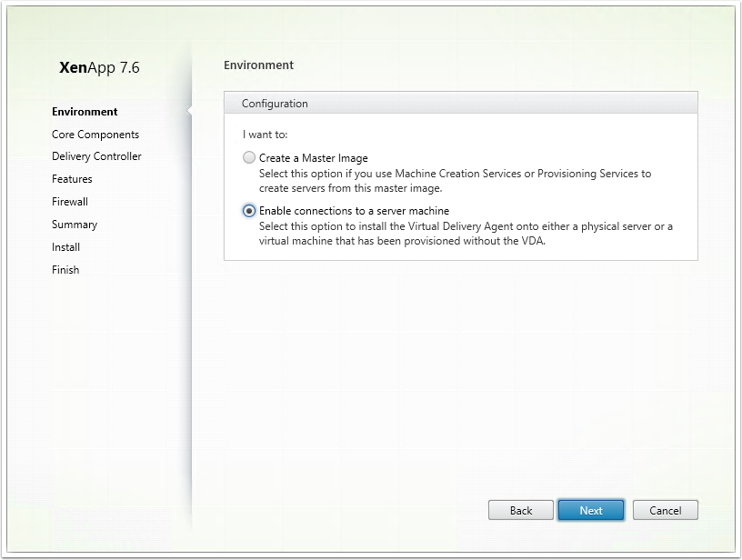Click the "I want to:" prompt text
This screenshot has width=742, height=560.
265,135
